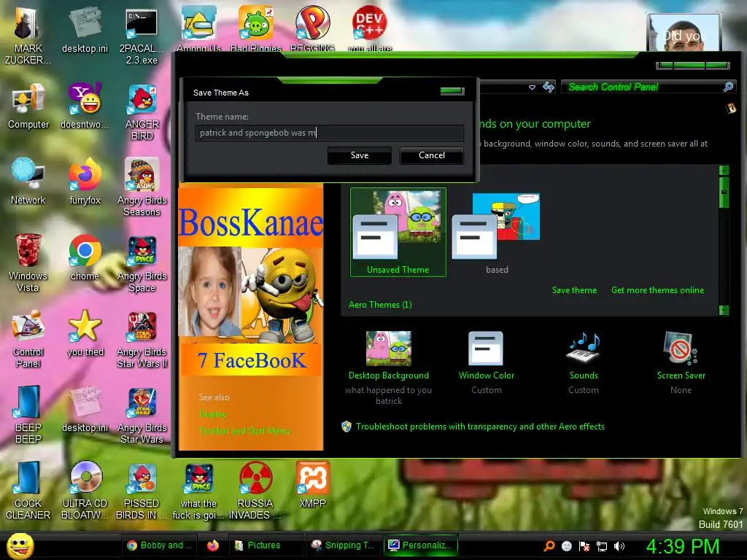Open the address bar dropdown arrow
The width and height of the screenshot is (747, 560).
[x=532, y=87]
